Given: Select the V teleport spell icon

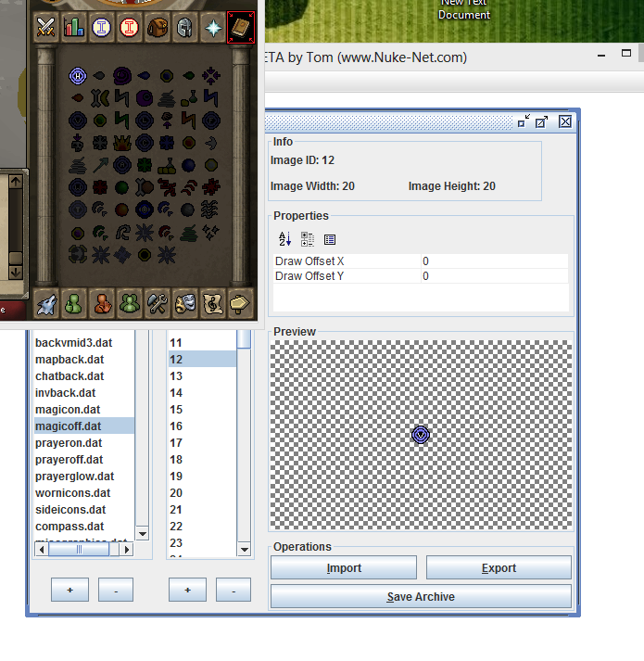Looking at the screenshot, I should coord(78,121).
